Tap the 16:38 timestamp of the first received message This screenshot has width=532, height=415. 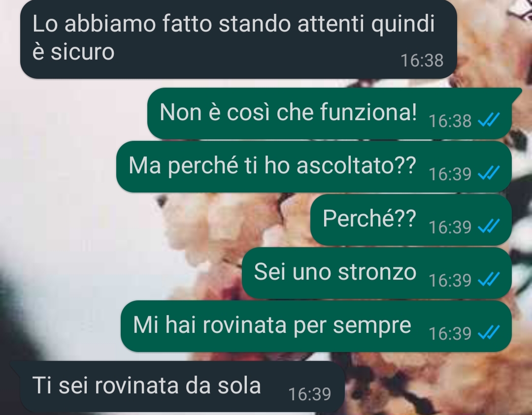422,61
